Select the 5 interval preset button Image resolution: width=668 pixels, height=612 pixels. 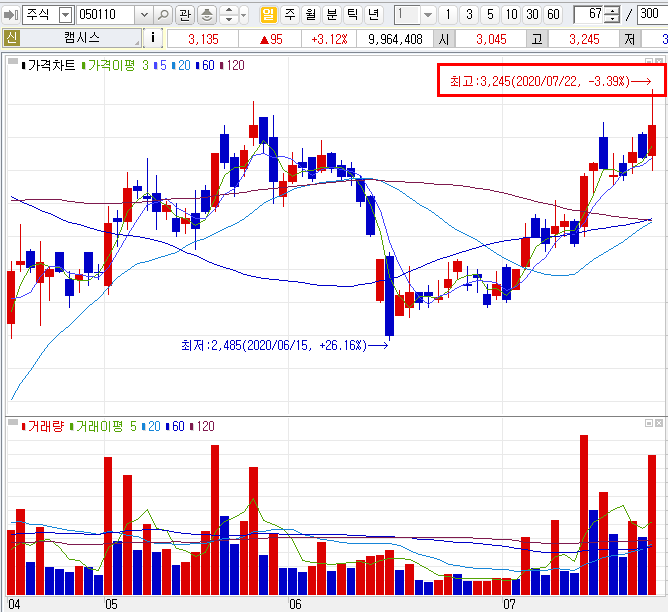click(490, 15)
